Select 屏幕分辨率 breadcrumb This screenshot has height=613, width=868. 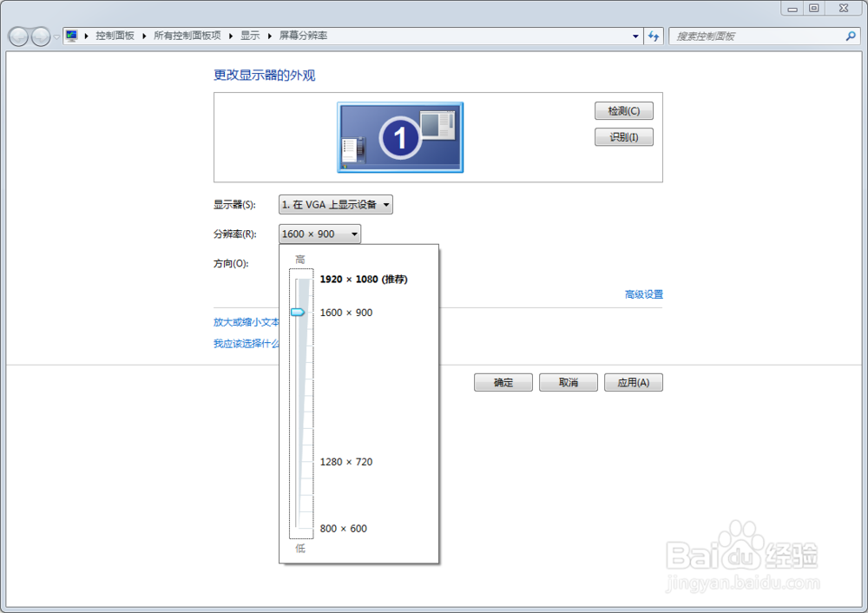pyautogui.click(x=303, y=36)
